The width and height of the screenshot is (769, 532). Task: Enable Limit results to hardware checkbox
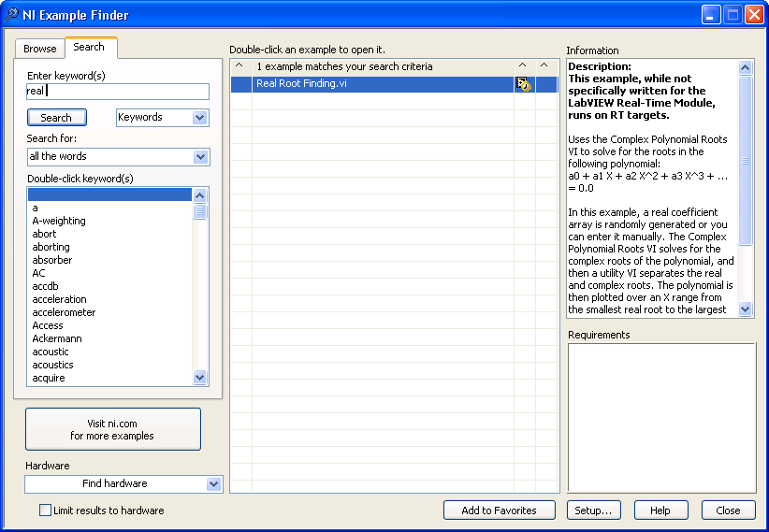(45, 510)
